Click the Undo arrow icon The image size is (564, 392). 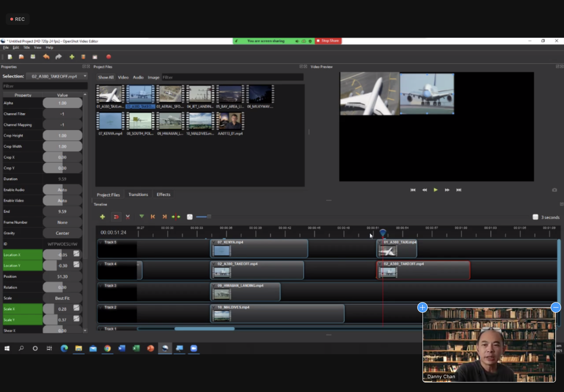(46, 57)
